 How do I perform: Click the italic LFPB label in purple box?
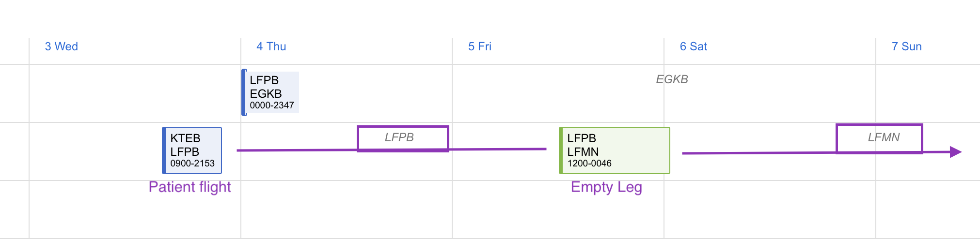pyautogui.click(x=399, y=137)
